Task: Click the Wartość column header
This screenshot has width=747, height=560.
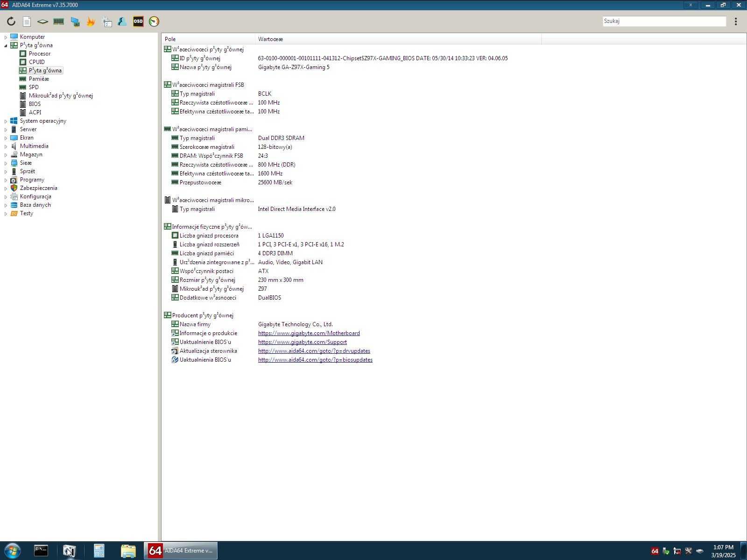Action: [x=398, y=39]
